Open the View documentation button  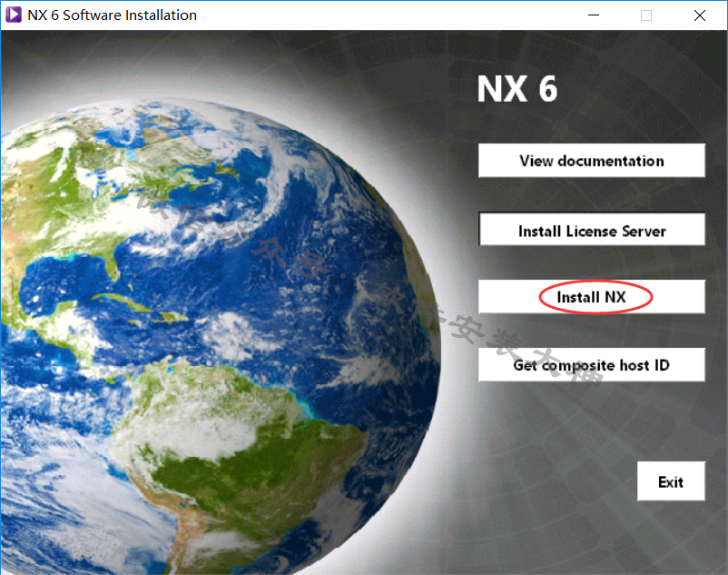592,160
